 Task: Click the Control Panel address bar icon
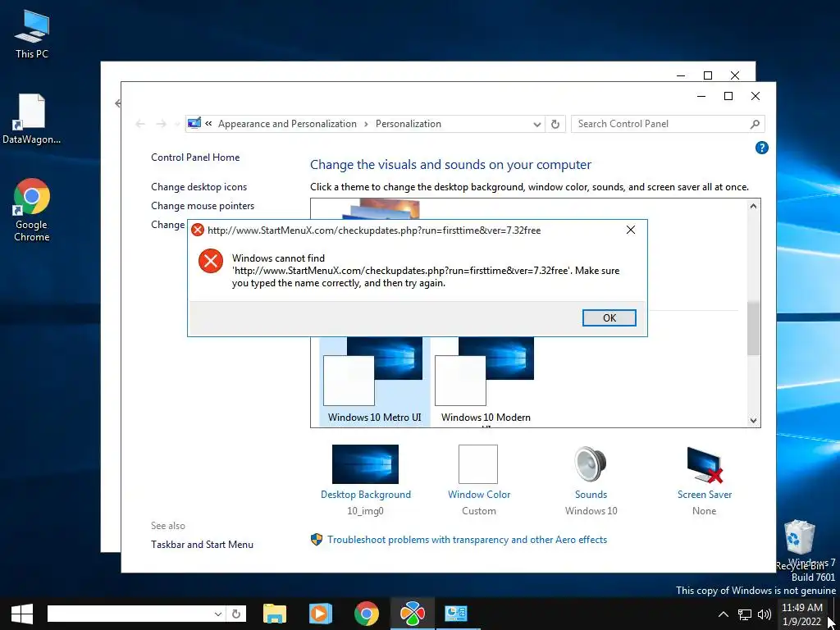[194, 123]
